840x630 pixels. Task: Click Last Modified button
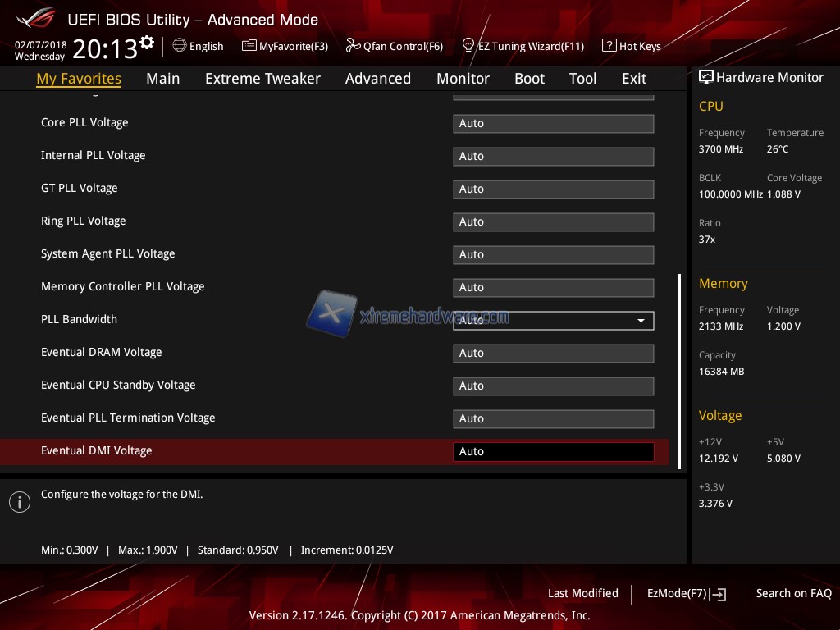[582, 593]
